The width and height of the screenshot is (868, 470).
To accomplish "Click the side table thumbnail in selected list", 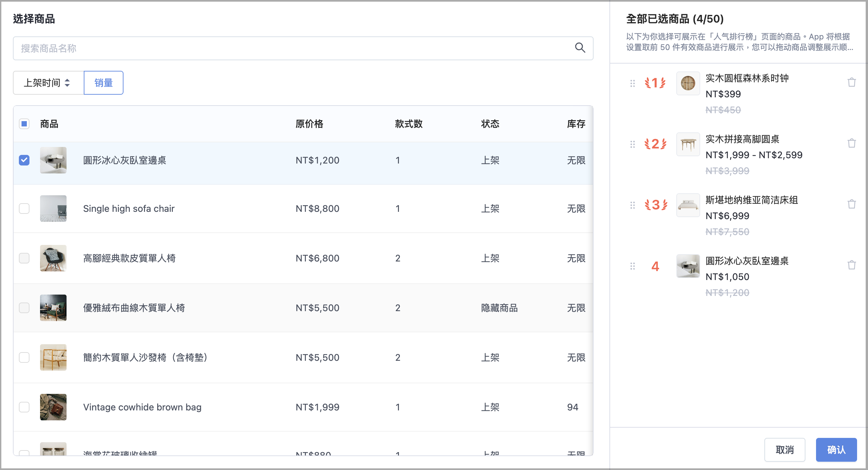I will [688, 266].
